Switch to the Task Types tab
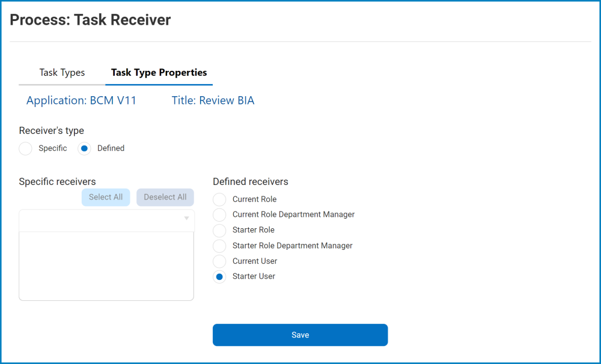This screenshot has width=601, height=364. click(x=62, y=73)
